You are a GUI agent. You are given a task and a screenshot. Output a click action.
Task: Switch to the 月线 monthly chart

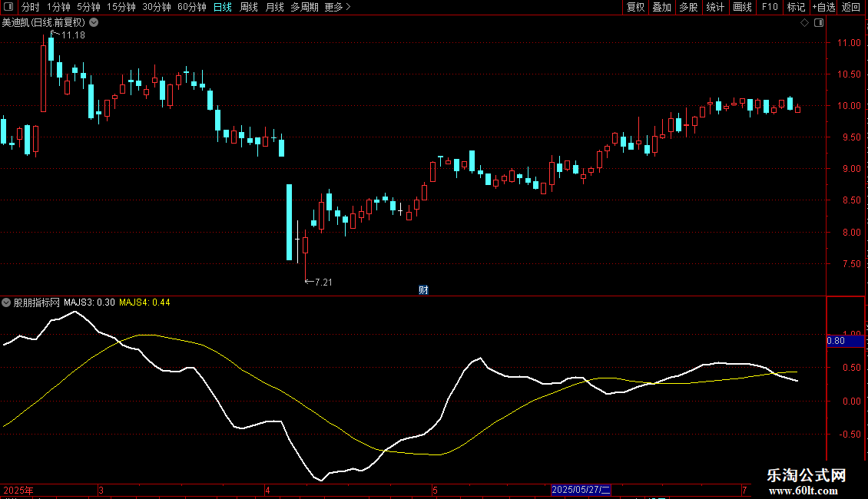point(274,7)
